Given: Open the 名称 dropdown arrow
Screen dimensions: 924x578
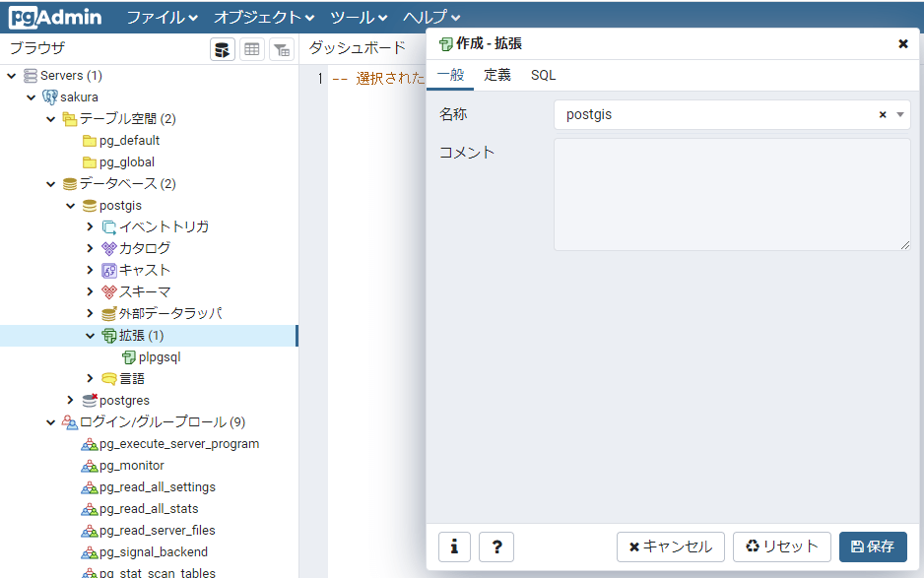Looking at the screenshot, I should [x=899, y=115].
